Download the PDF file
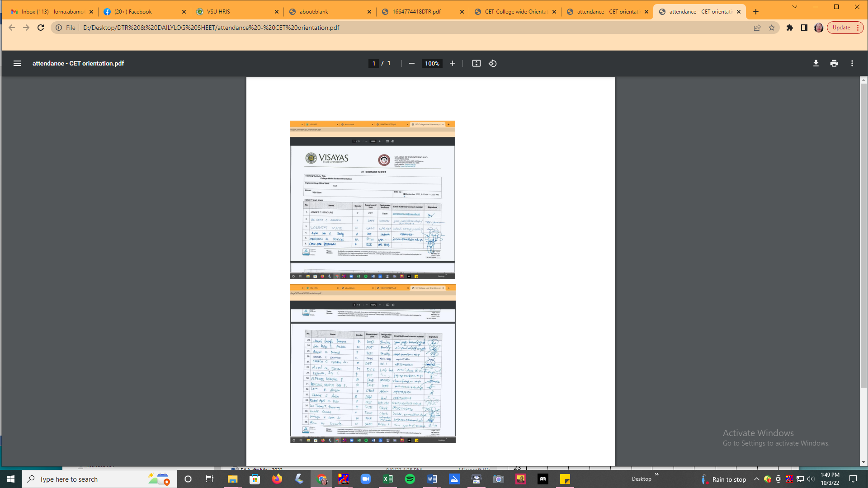Image resolution: width=868 pixels, height=488 pixels. click(x=816, y=63)
